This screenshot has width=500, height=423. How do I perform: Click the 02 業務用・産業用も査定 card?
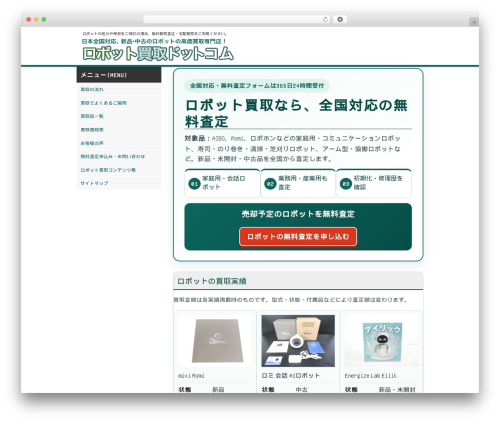[x=298, y=183]
